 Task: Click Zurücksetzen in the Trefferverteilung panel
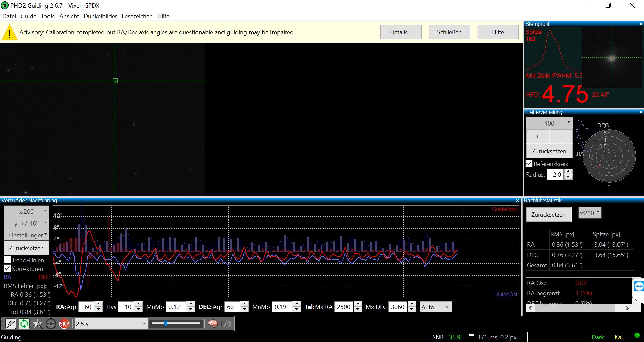[x=549, y=151]
